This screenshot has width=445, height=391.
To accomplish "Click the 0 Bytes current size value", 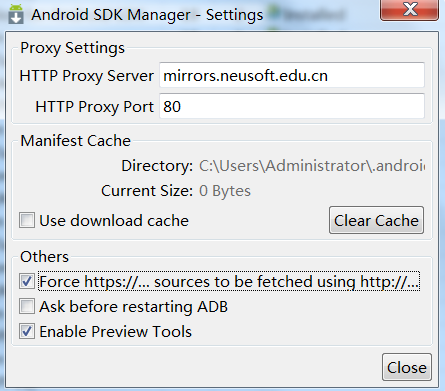I will point(225,191).
